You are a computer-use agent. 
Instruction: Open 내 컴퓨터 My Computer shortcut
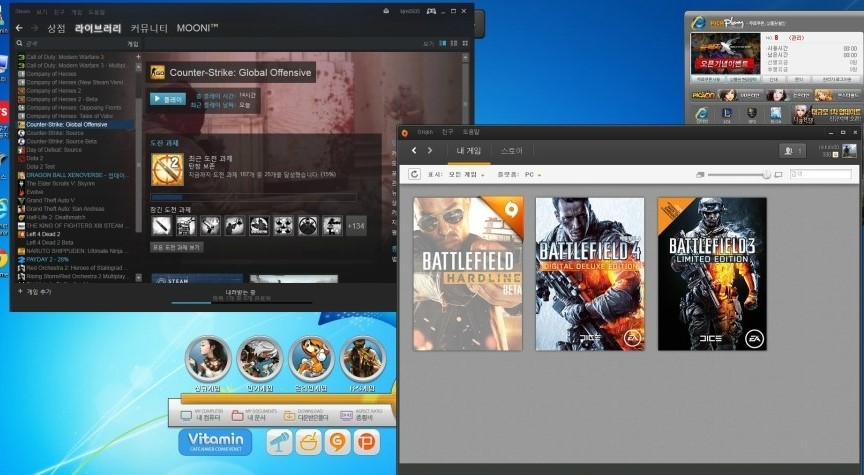[201, 415]
